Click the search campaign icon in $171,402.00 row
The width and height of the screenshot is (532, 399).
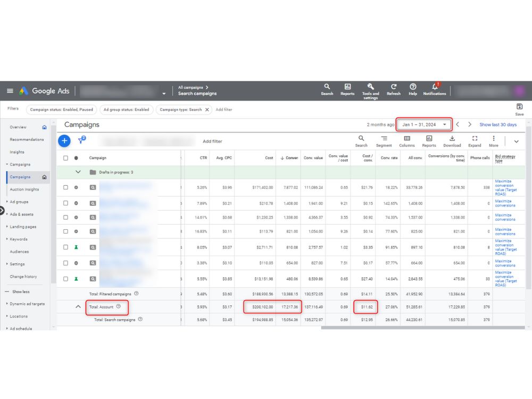tap(93, 187)
